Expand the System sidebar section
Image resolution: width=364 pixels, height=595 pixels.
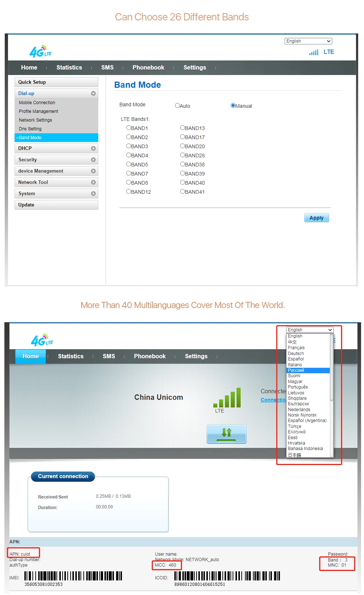pos(56,194)
